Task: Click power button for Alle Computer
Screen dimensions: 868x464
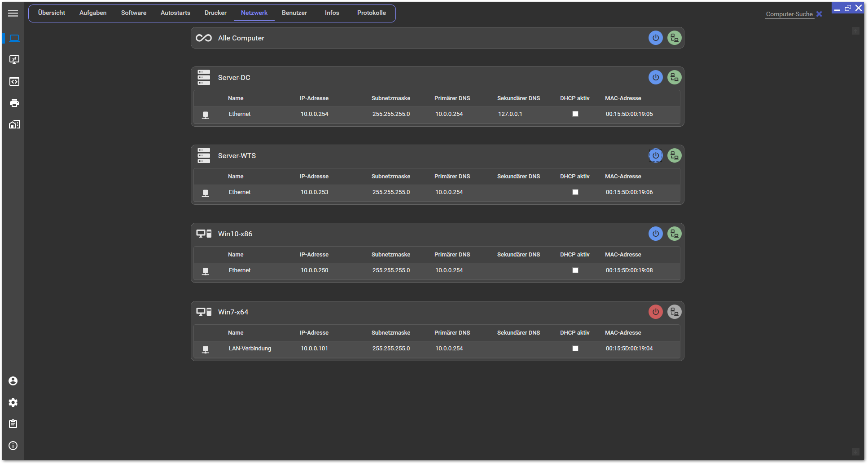Action: coord(655,38)
